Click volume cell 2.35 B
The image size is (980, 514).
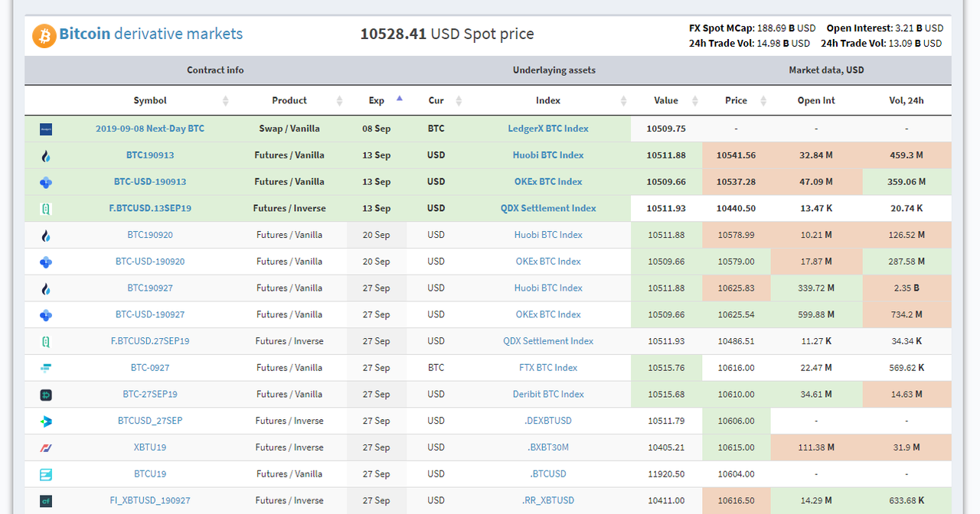tap(906, 288)
